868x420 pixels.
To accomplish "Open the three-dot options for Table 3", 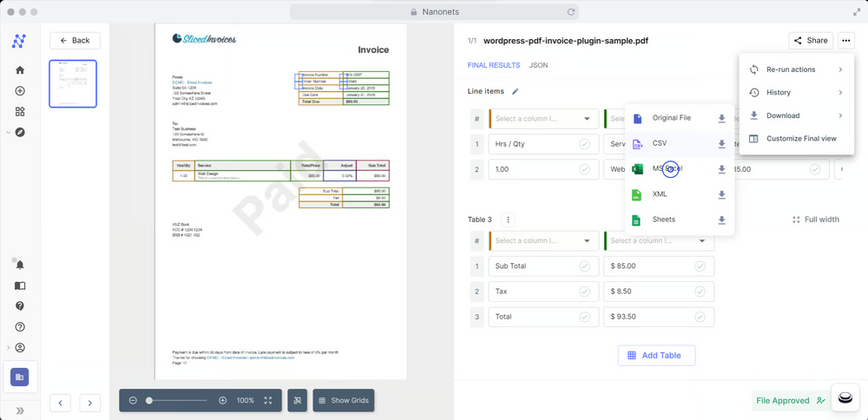I will 509,220.
